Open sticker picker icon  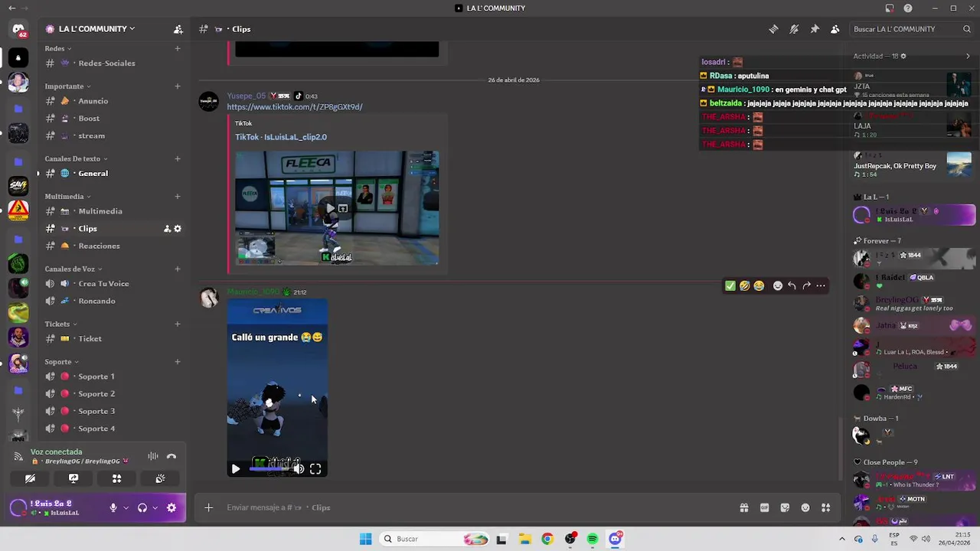pyautogui.click(x=785, y=507)
